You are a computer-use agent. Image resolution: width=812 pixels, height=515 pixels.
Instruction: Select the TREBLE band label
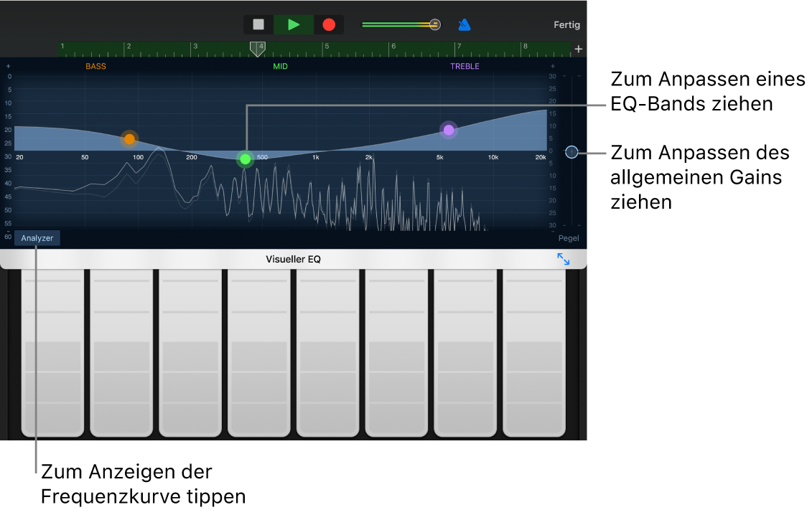coord(465,65)
